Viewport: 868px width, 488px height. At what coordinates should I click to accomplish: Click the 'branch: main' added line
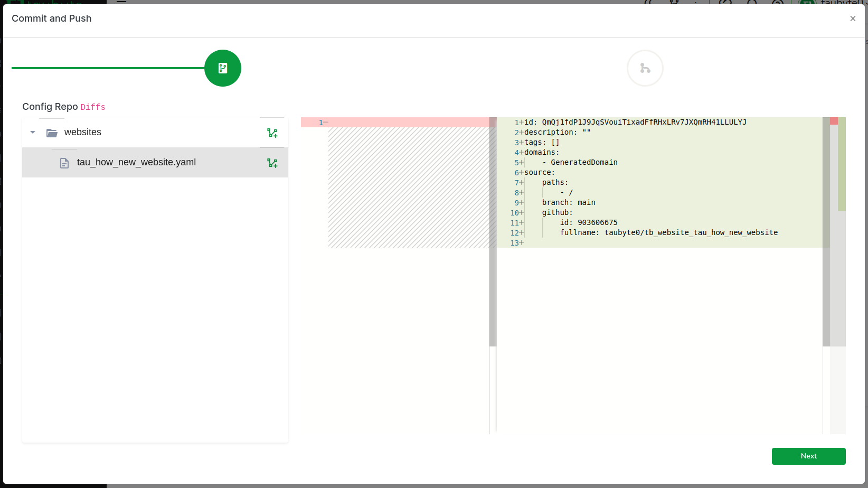(569, 203)
